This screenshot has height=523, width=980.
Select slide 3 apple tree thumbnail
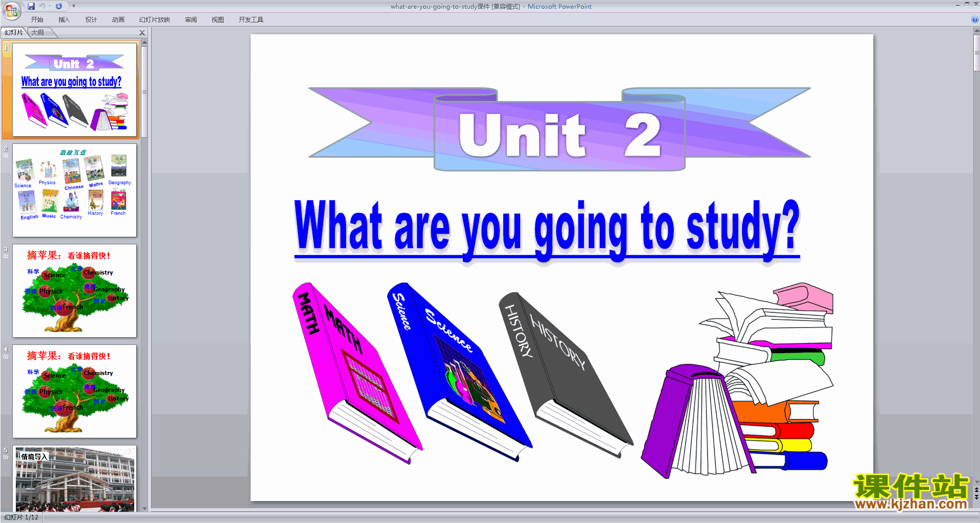click(x=75, y=291)
